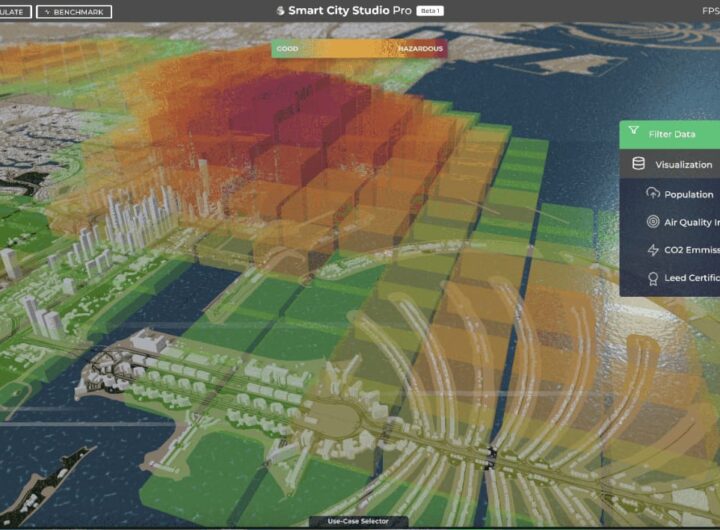This screenshot has width=720, height=530.
Task: Select the Population cloud icon
Action: pos(652,193)
